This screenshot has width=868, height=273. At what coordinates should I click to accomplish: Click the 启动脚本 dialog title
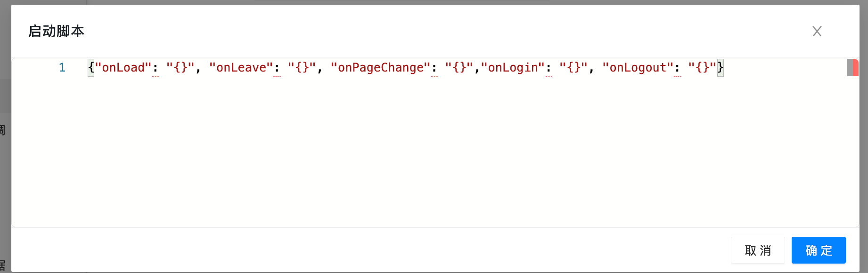pos(56,31)
